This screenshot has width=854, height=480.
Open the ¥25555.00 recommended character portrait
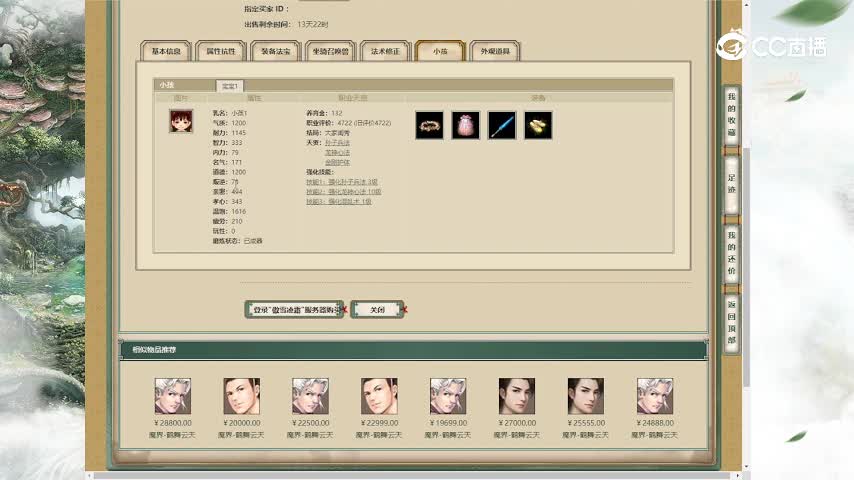(585, 396)
